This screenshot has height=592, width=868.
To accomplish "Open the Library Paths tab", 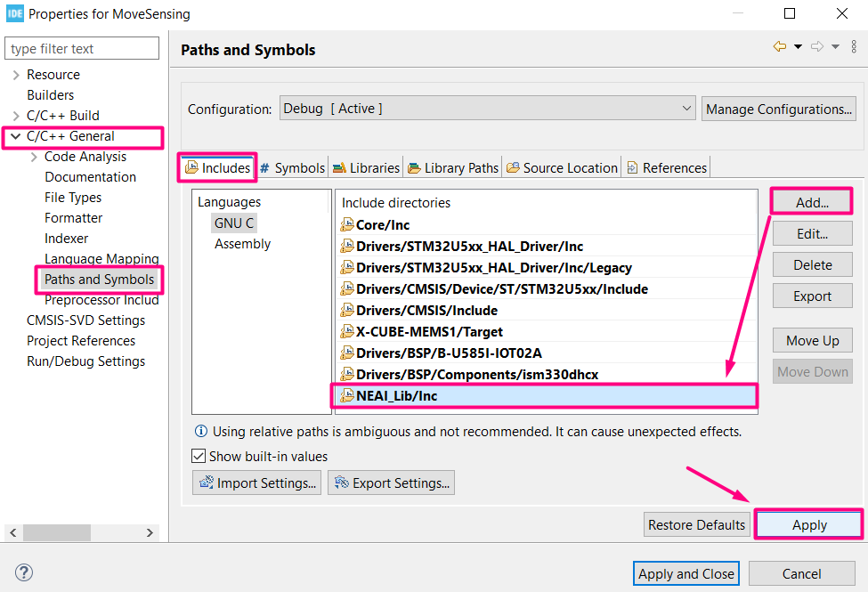I will click(453, 167).
